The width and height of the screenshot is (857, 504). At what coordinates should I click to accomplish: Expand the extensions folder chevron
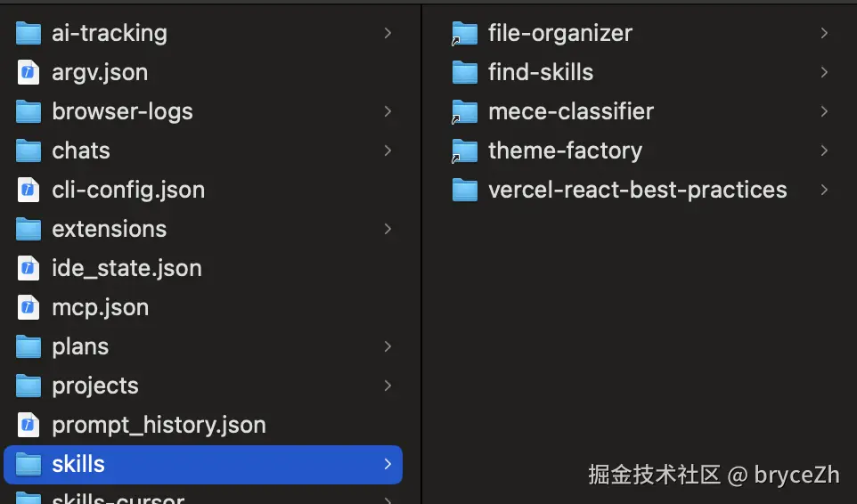(x=388, y=229)
